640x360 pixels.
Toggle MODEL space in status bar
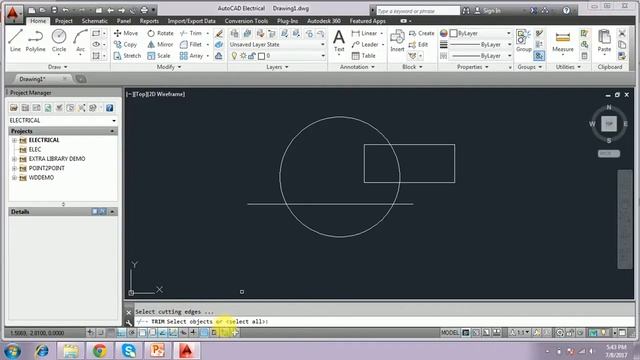point(450,333)
